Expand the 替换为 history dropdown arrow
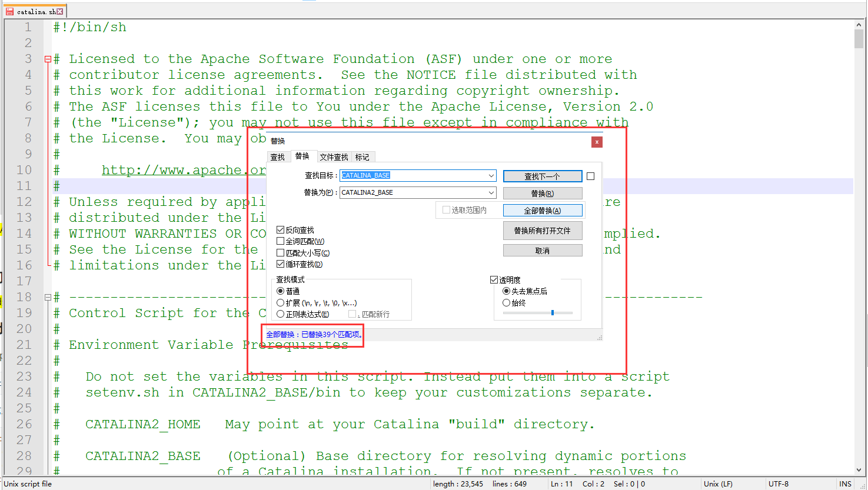Image resolution: width=868 pixels, height=490 pixels. (491, 192)
